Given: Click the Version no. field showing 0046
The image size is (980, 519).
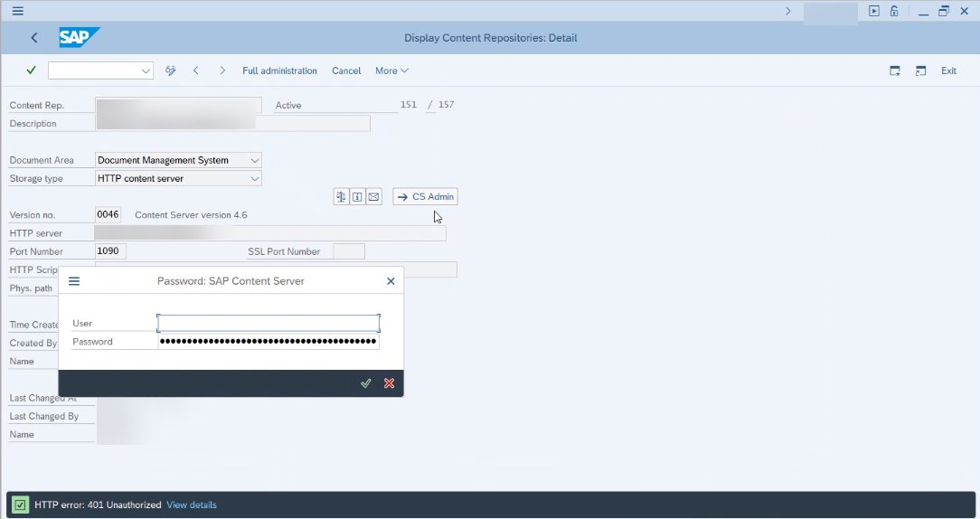Looking at the screenshot, I should [108, 214].
